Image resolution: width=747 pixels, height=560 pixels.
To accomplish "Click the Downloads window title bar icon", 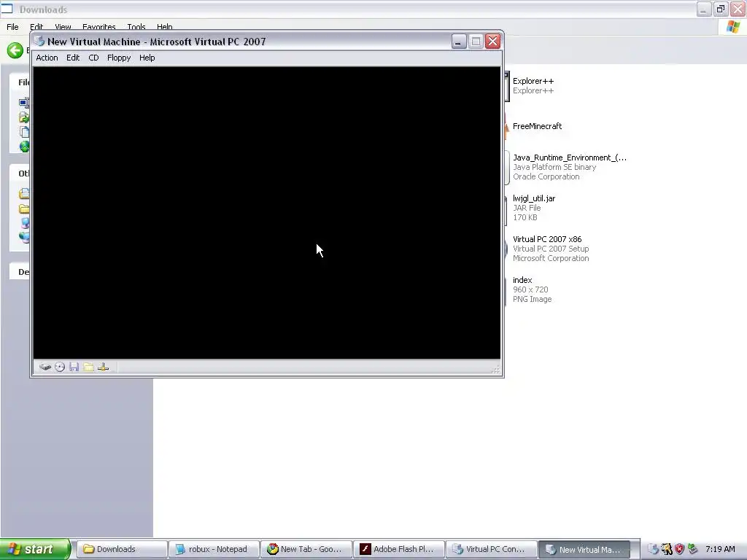I will [x=7, y=9].
